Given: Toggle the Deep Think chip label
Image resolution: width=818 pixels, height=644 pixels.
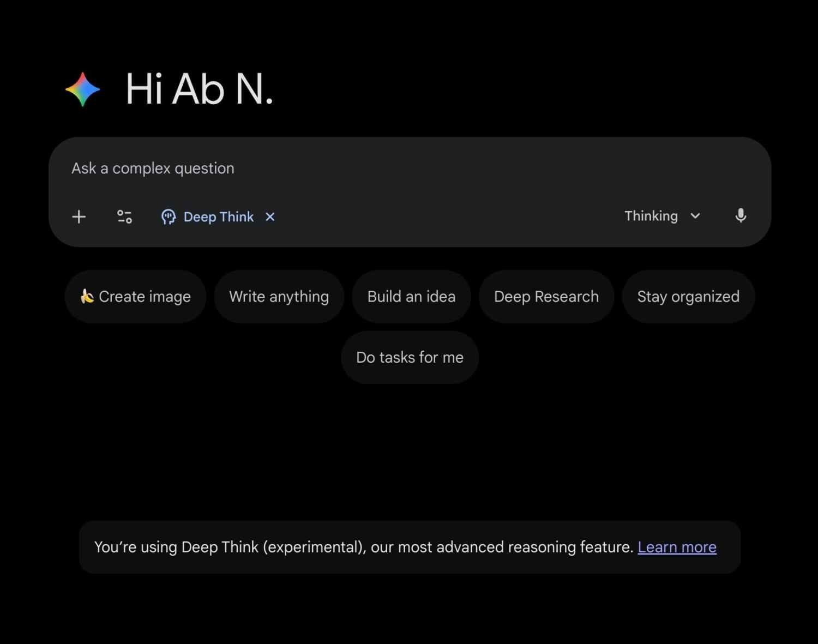Looking at the screenshot, I should coord(219,217).
